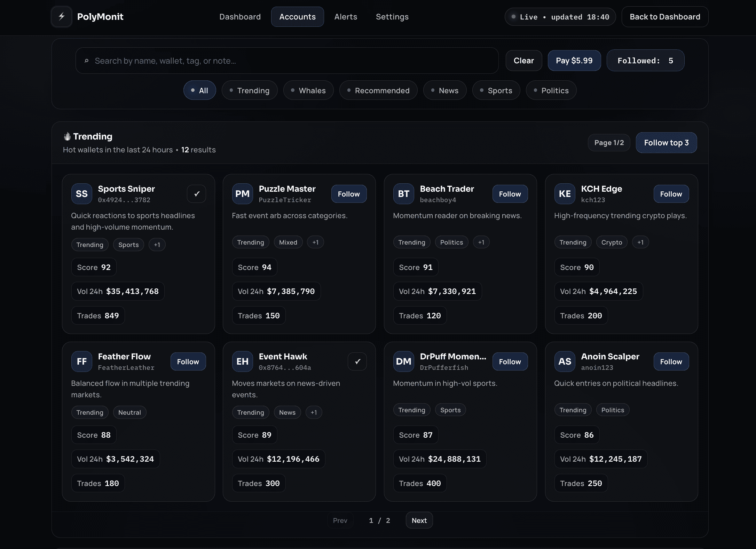The width and height of the screenshot is (756, 549).
Task: Select Anoin Scalper's AS avatar
Action: (565, 361)
